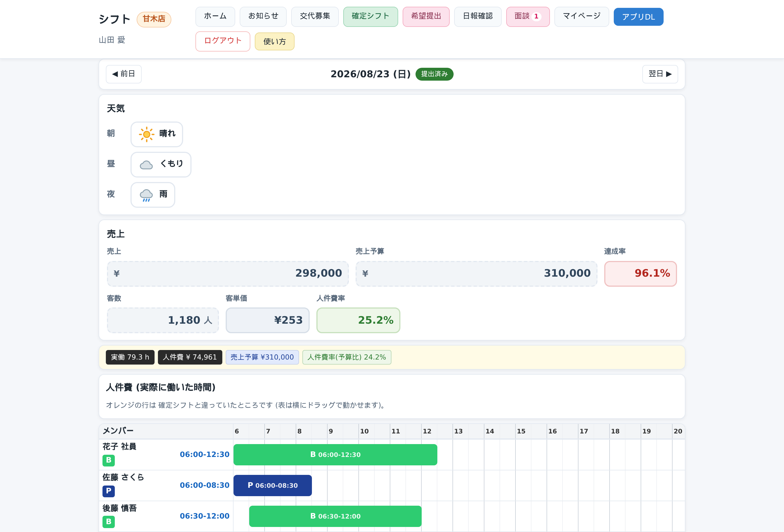The width and height of the screenshot is (784, 532).
Task: Click the アプリDL download button
Action: pyautogui.click(x=638, y=17)
